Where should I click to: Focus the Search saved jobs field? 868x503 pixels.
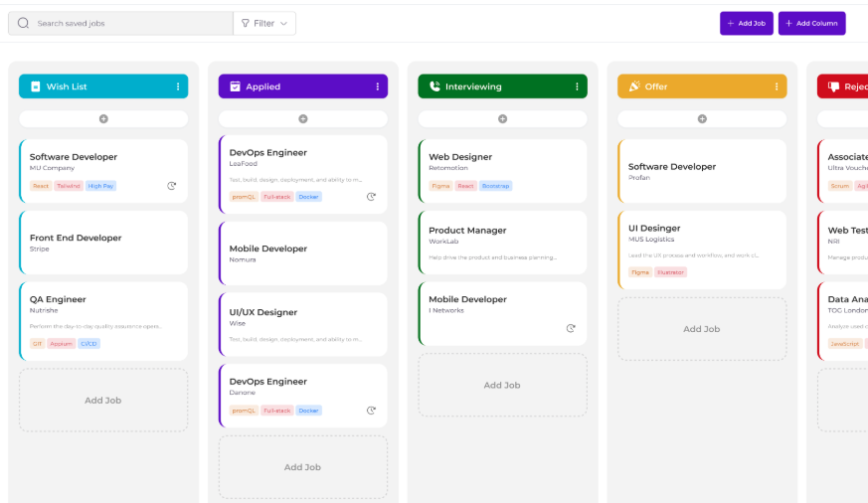129,23
